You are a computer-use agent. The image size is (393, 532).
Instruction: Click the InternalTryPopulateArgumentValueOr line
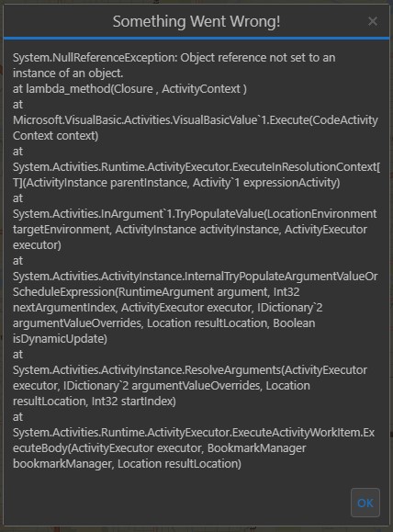tap(195, 277)
